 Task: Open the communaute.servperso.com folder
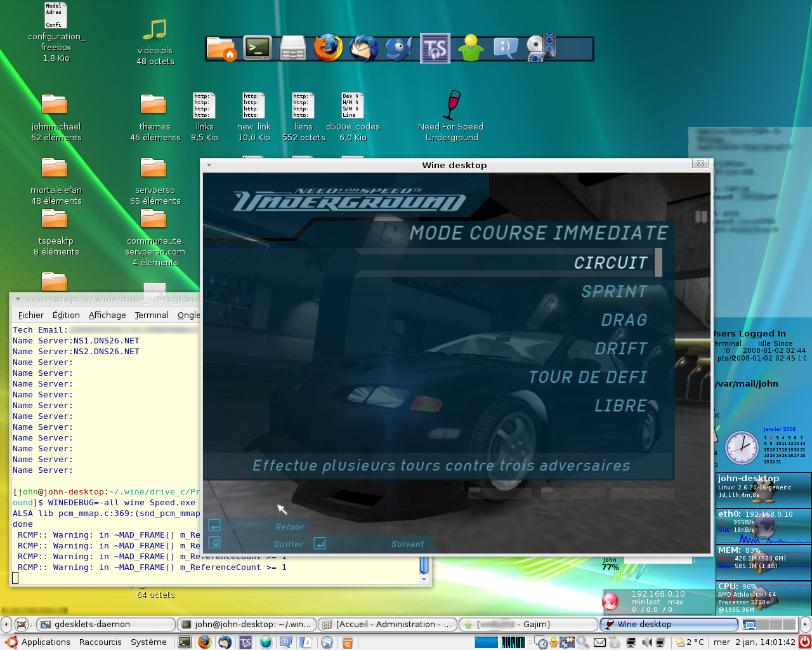155,238
